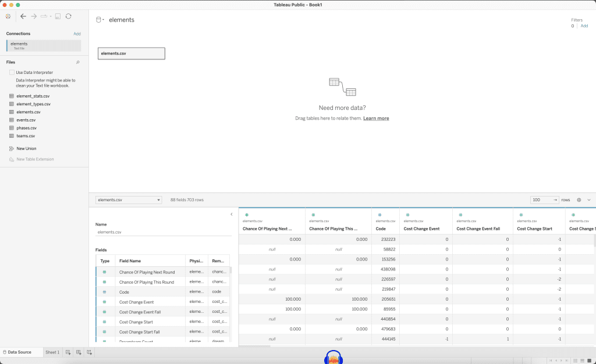Collapse the metadata pane chevron
This screenshot has width=596, height=364.
pos(232,215)
